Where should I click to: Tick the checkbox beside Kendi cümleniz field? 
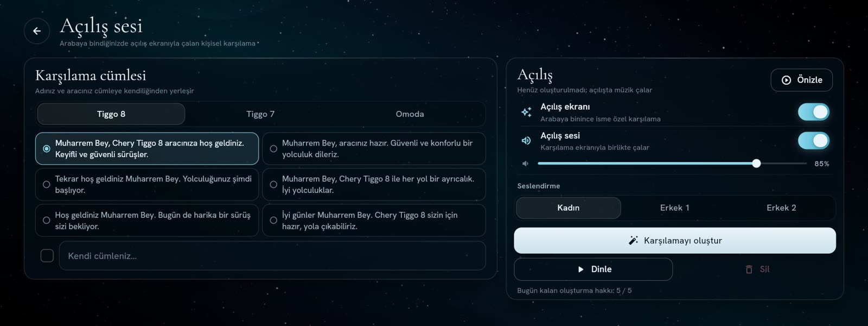pyautogui.click(x=47, y=255)
